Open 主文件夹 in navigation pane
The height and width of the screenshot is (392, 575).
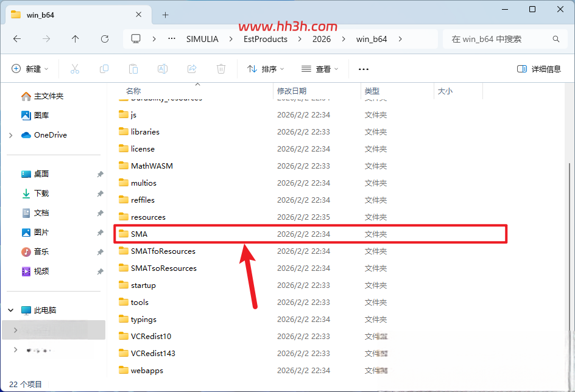click(x=42, y=96)
